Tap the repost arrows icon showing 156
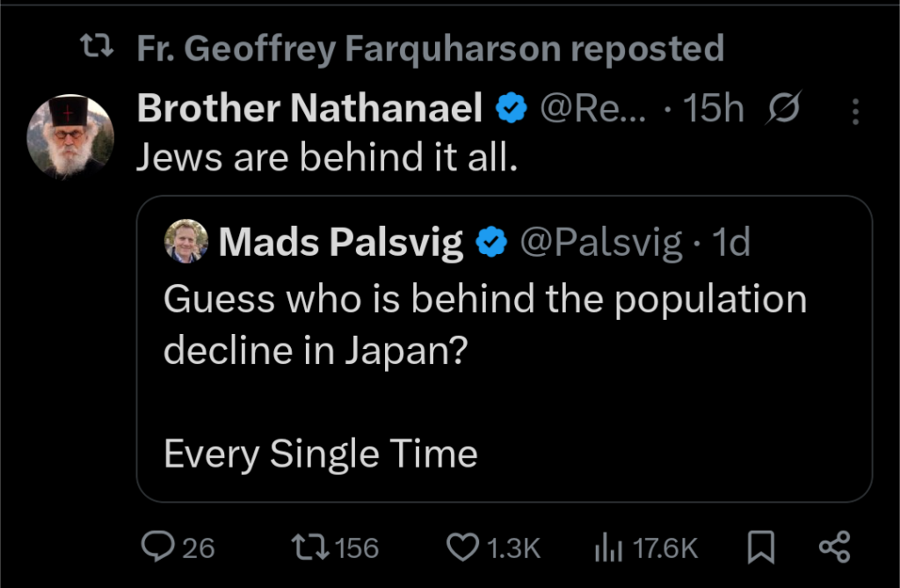 309,548
